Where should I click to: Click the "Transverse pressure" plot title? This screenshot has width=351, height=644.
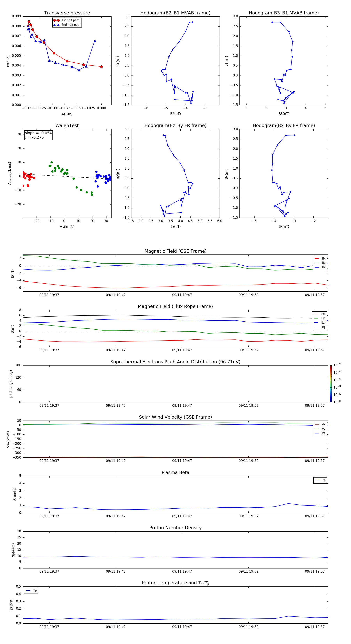pos(67,13)
